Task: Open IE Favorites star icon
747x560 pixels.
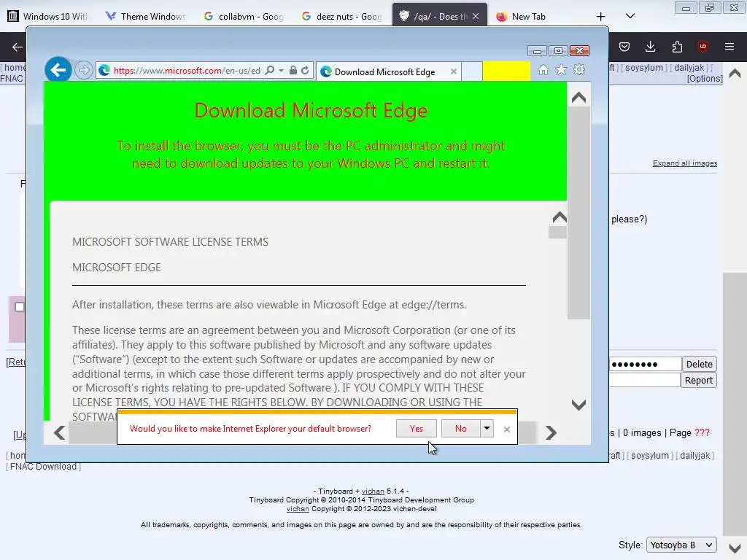Action: [x=561, y=70]
